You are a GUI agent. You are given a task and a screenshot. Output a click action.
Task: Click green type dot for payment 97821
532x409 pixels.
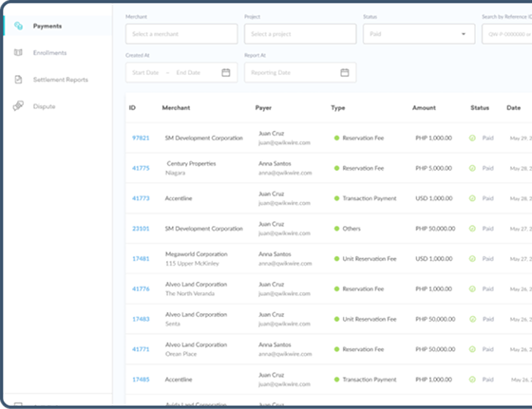click(x=336, y=138)
